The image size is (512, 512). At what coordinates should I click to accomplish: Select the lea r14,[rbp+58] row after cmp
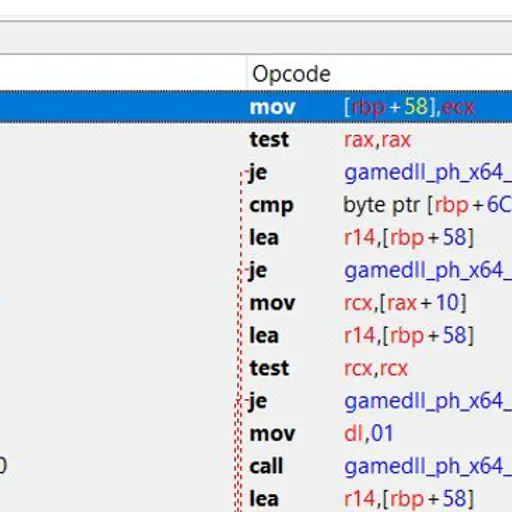[x=256, y=237]
